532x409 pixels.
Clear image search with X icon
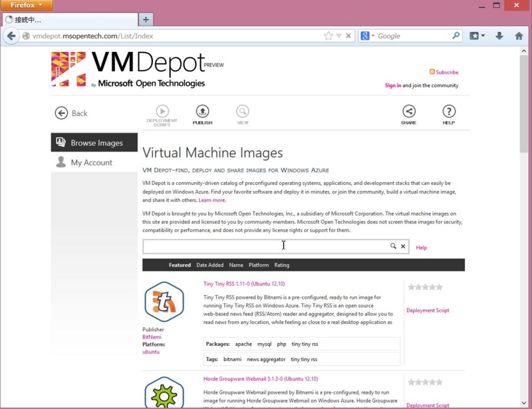(x=403, y=246)
